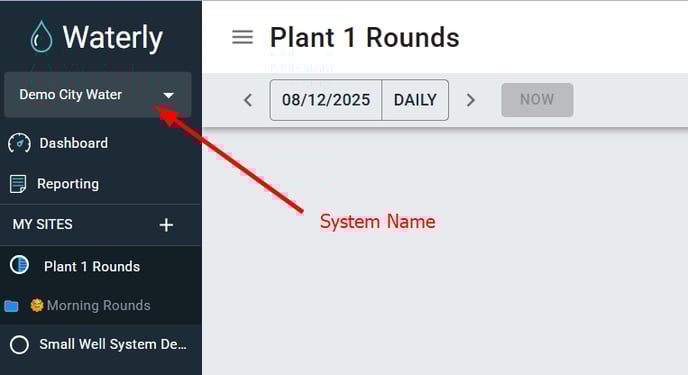Viewport: 688px width, 375px height.
Task: Expand the Demo City Water system dropdown
Action: [98, 95]
